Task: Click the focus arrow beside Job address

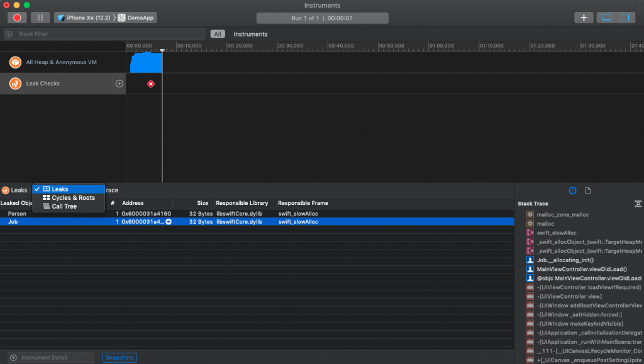Action: tap(169, 221)
